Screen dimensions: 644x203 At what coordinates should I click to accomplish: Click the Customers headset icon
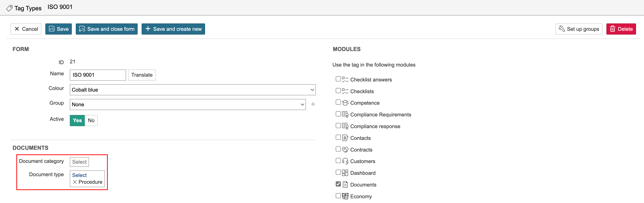(x=345, y=161)
